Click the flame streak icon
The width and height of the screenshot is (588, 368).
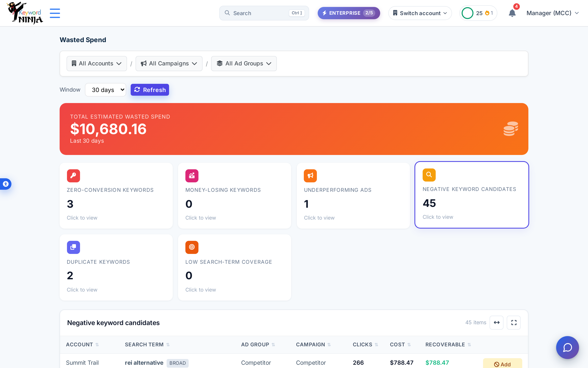coord(487,13)
